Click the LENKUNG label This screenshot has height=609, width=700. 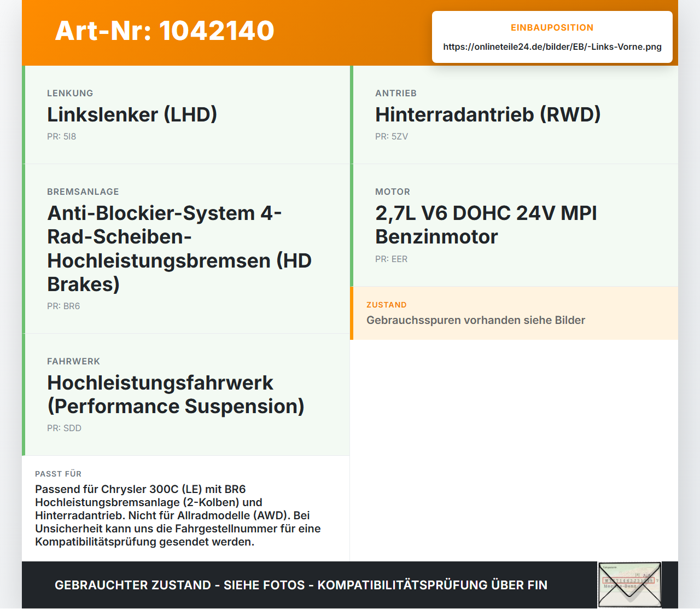(70, 93)
